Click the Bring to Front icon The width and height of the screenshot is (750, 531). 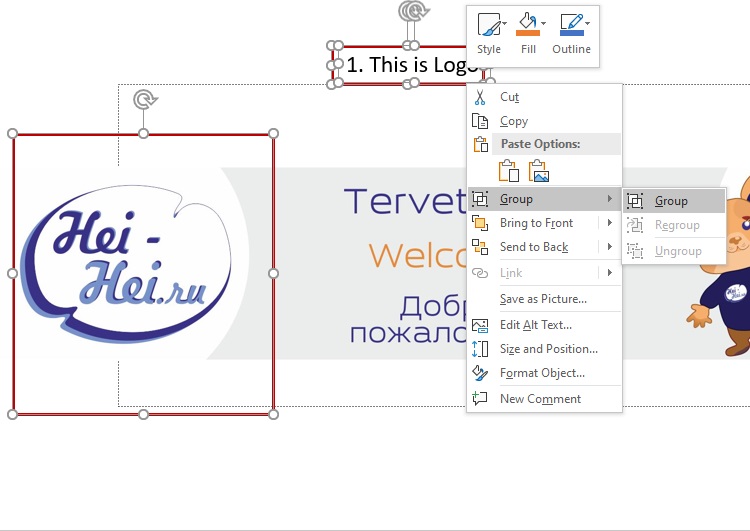point(480,223)
